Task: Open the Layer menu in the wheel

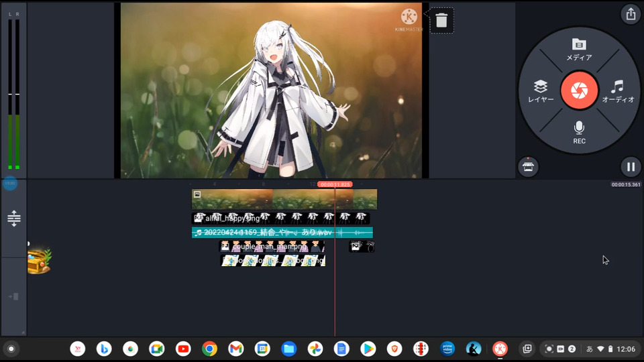Action: tap(541, 91)
